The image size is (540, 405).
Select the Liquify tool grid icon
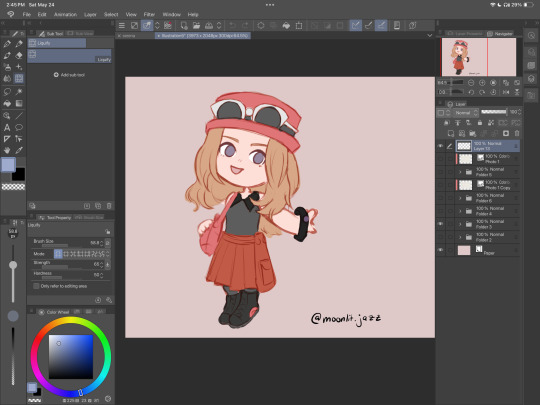coord(19,79)
